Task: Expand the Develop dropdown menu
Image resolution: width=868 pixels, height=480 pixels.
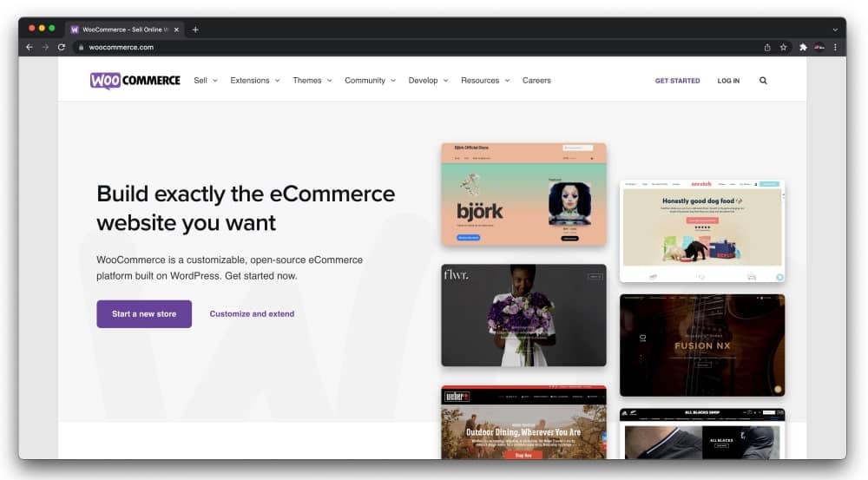Action: pyautogui.click(x=429, y=81)
